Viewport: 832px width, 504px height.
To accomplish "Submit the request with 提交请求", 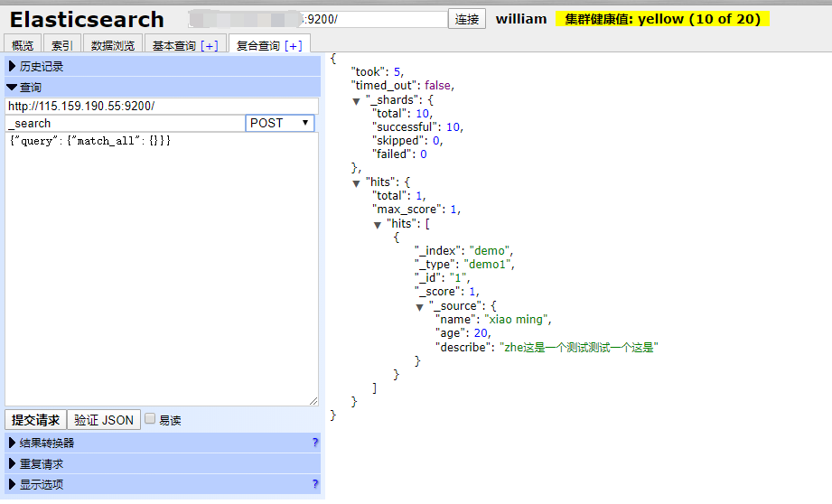I will (35, 420).
